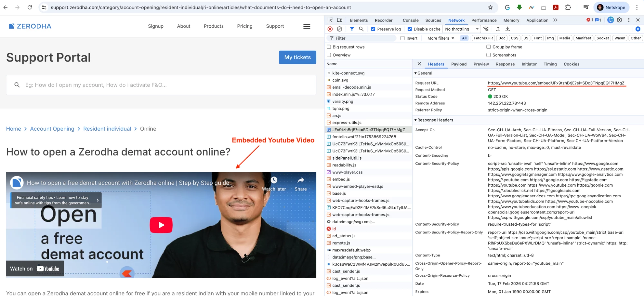This screenshot has height=296, width=644.
Task: Open the More filters dropdown
Action: (441, 38)
